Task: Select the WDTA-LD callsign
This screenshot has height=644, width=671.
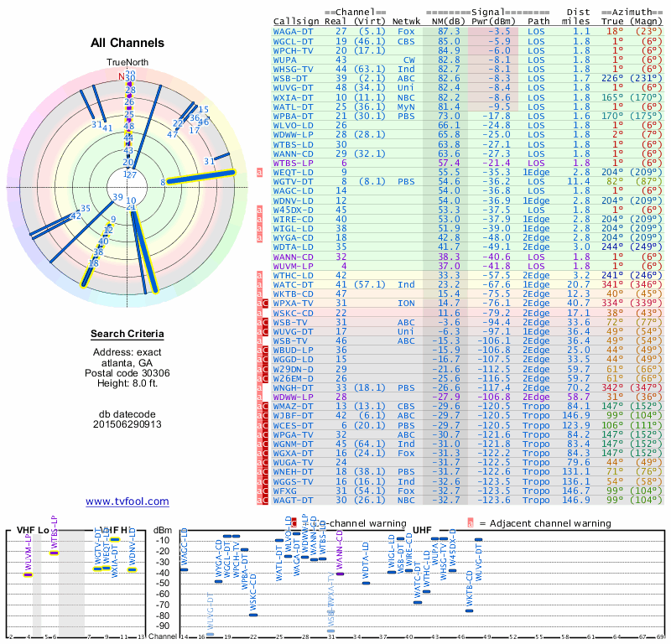Action: [293, 247]
